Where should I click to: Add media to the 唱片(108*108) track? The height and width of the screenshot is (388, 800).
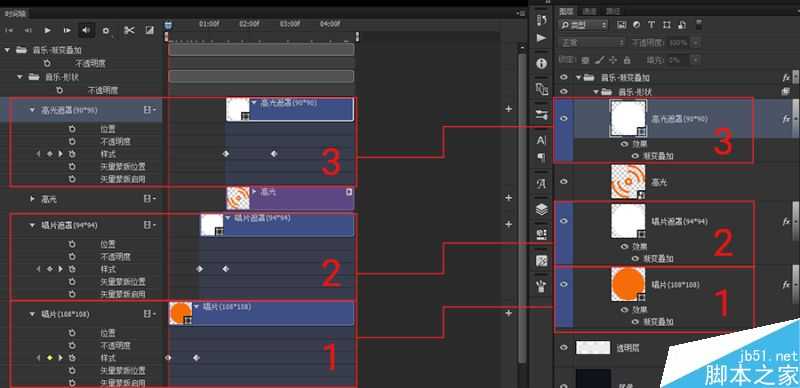[508, 313]
